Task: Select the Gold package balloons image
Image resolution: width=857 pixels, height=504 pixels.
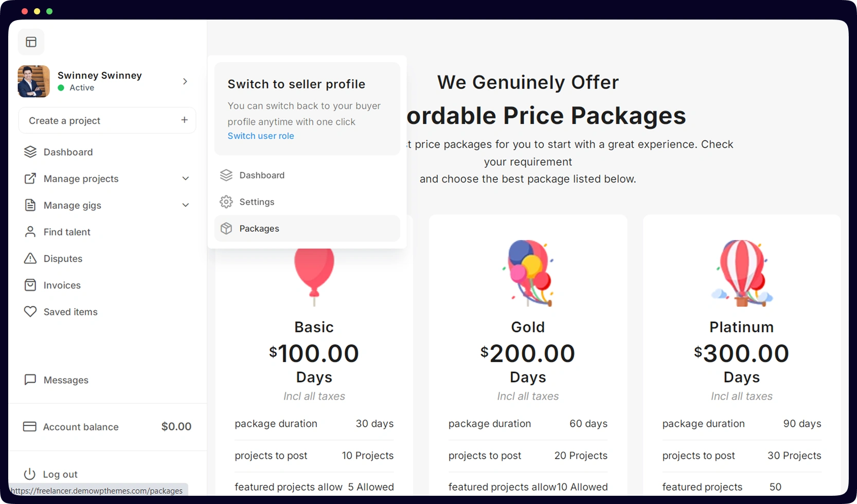Action: 528,273
